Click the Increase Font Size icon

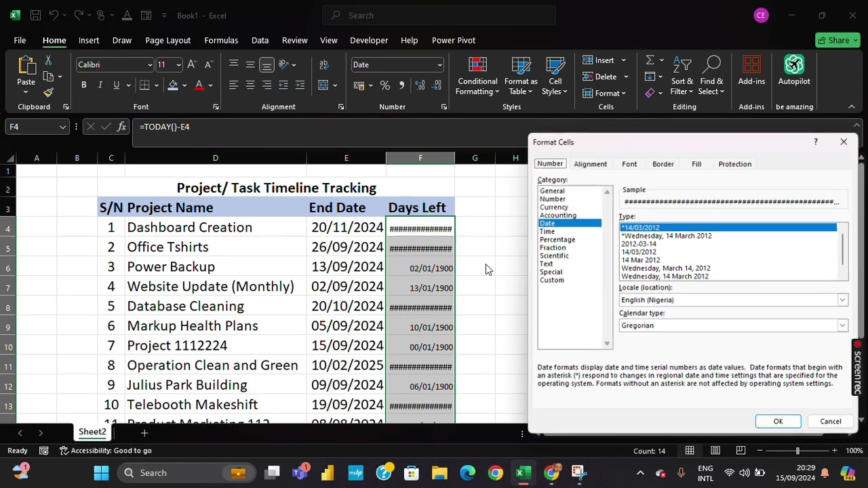click(x=193, y=64)
